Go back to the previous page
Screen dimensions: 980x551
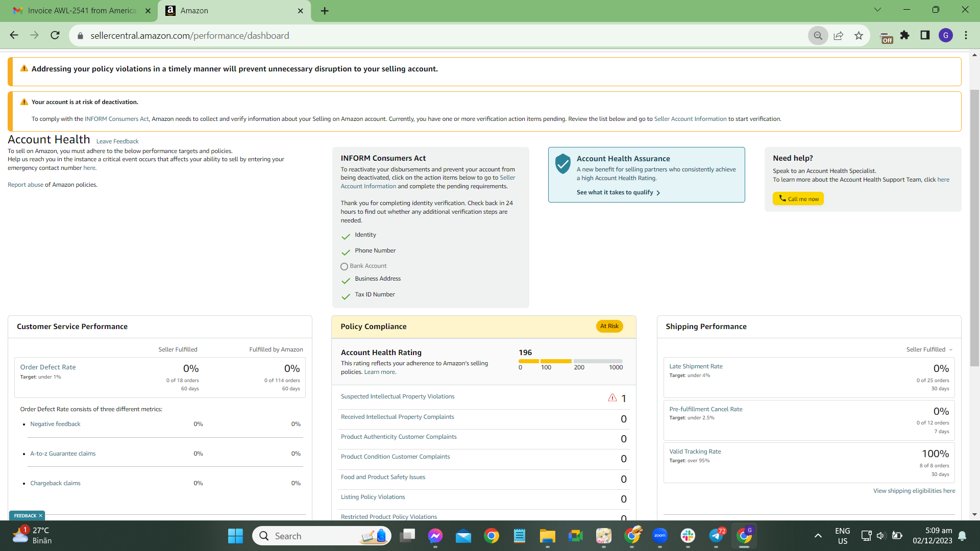pos(14,35)
